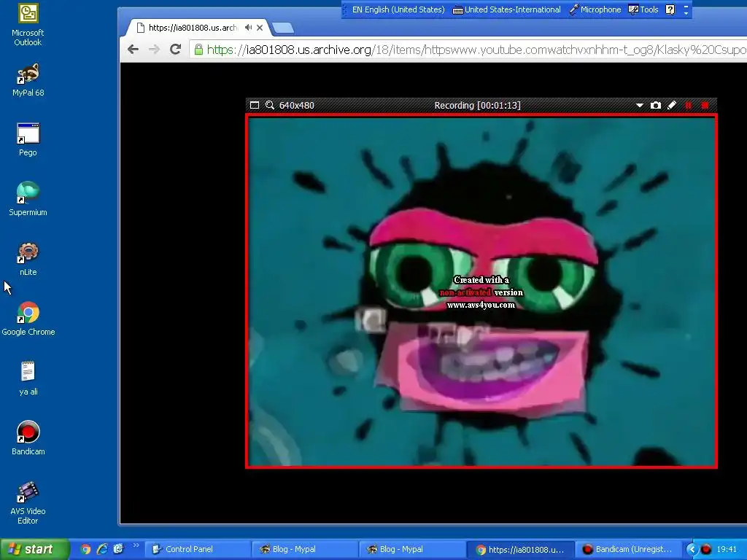Screen dimensions: 747x560
Task: Click the language bar Help icon
Action: click(x=670, y=9)
